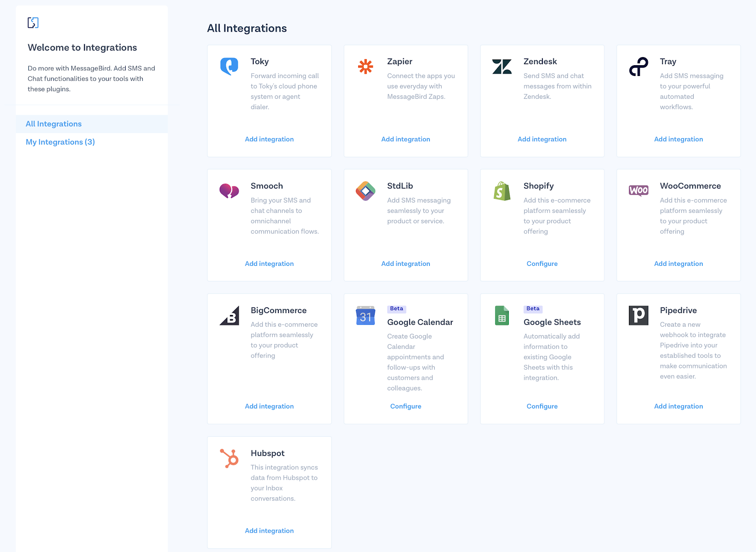Viewport: 756px width, 552px height.
Task: Select All Integrations in the sidebar
Action: [92, 124]
